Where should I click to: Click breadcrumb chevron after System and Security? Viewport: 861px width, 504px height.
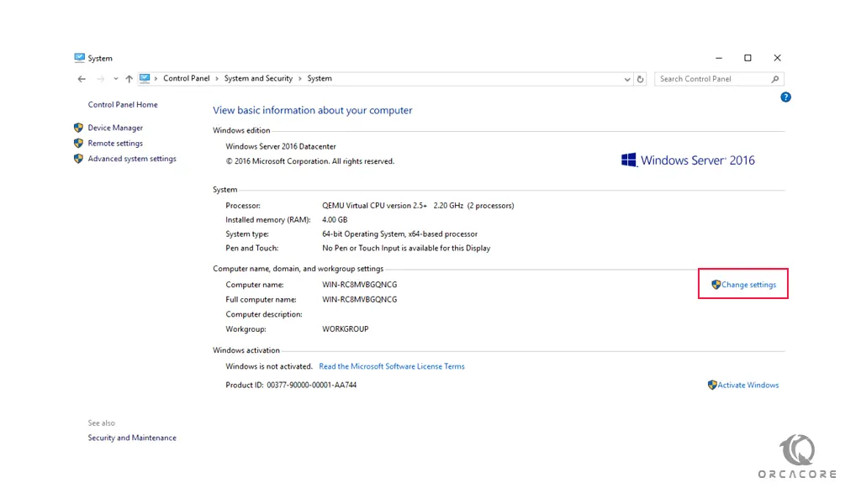(300, 79)
